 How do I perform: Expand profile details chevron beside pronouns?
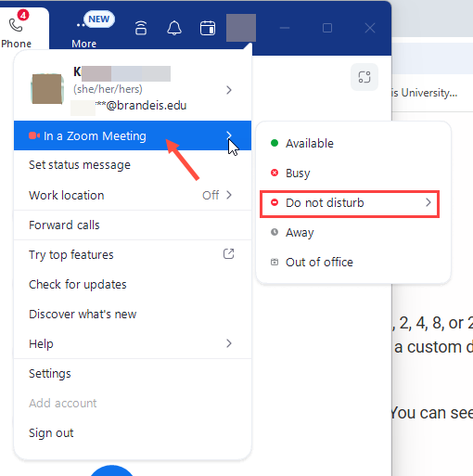[x=229, y=90]
